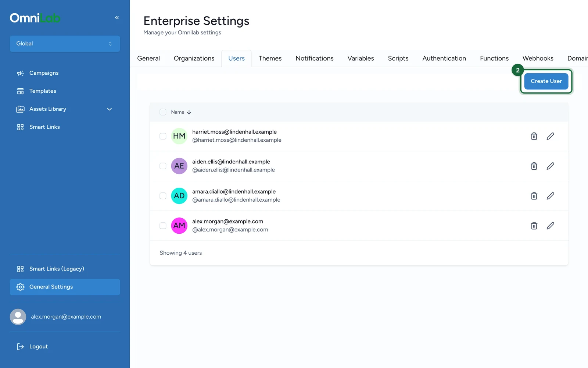
Task: Click the AE avatar thumbnail
Action: pos(179,166)
